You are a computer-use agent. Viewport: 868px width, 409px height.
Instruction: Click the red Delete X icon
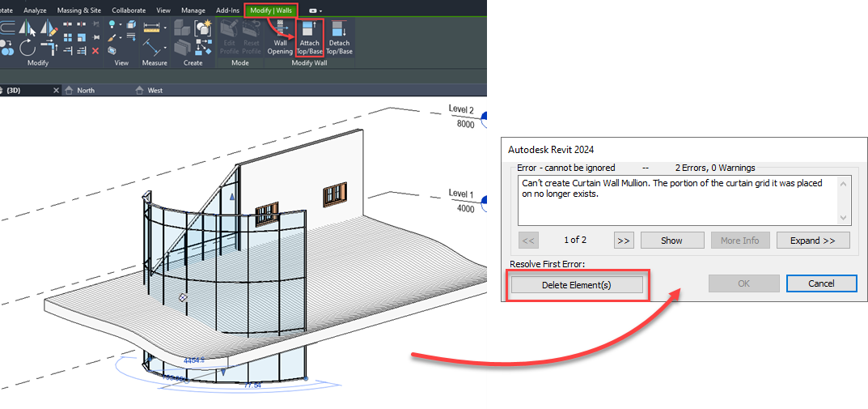95,51
